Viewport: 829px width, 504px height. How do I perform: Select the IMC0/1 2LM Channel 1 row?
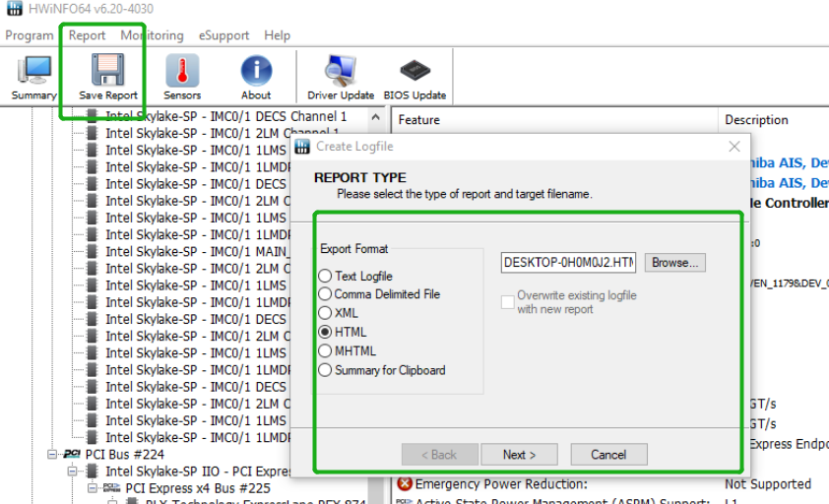coord(223,133)
